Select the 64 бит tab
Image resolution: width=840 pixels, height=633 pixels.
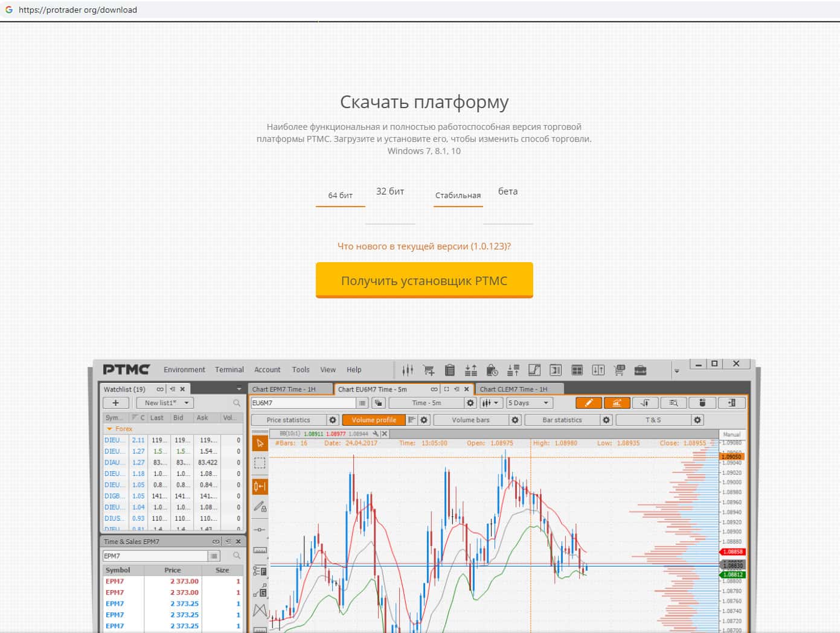(341, 195)
